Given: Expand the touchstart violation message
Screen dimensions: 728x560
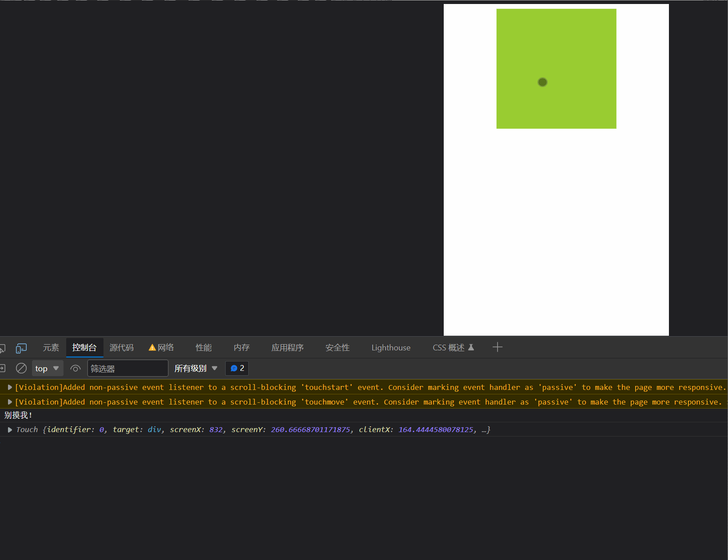Looking at the screenshot, I should (10, 387).
